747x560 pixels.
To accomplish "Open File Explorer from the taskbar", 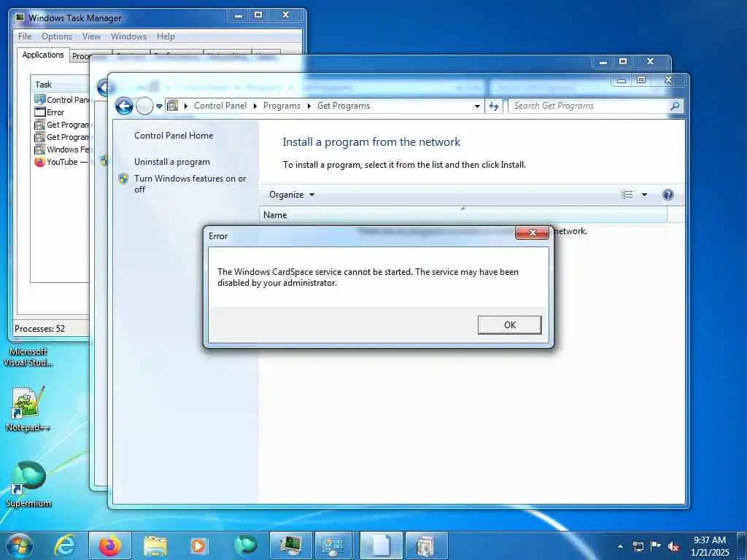I will 155,545.
